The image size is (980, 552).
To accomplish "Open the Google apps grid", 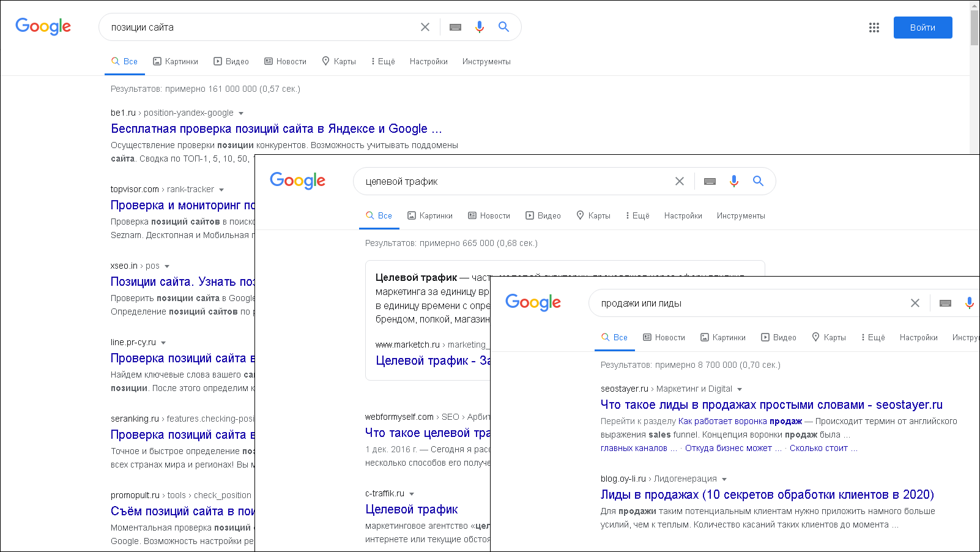I will tap(874, 28).
